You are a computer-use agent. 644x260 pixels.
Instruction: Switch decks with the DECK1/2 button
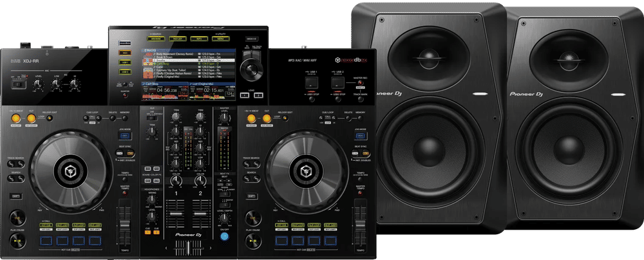pyautogui.click(x=251, y=39)
